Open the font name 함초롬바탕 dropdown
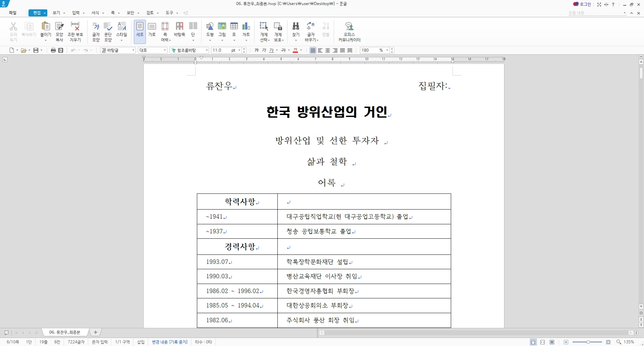644x346 pixels. click(207, 50)
